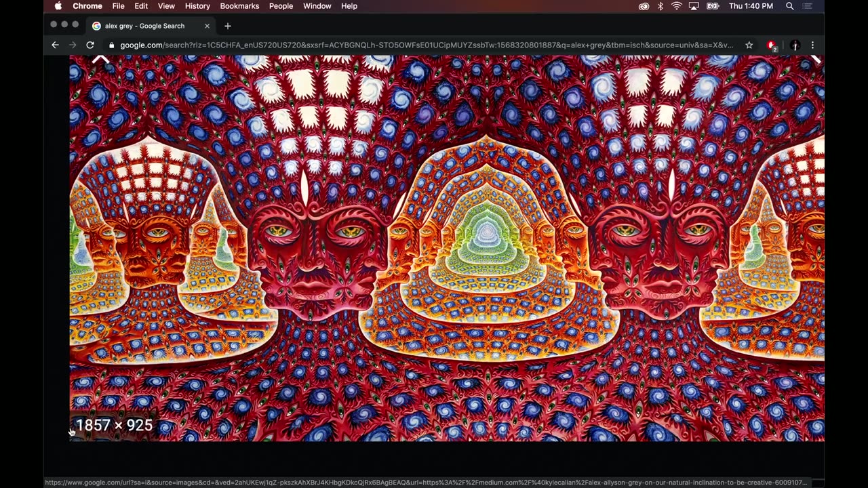This screenshot has height=488, width=868.
Task: Open the Help menu
Action: (x=349, y=6)
